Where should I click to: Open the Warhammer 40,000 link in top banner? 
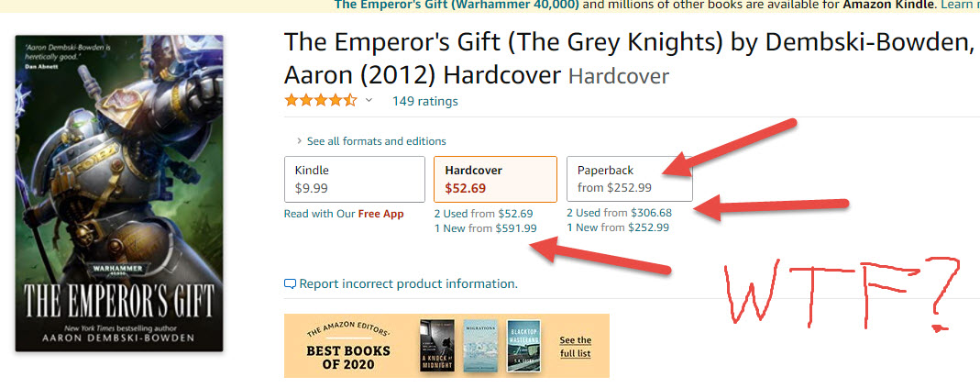(x=457, y=5)
